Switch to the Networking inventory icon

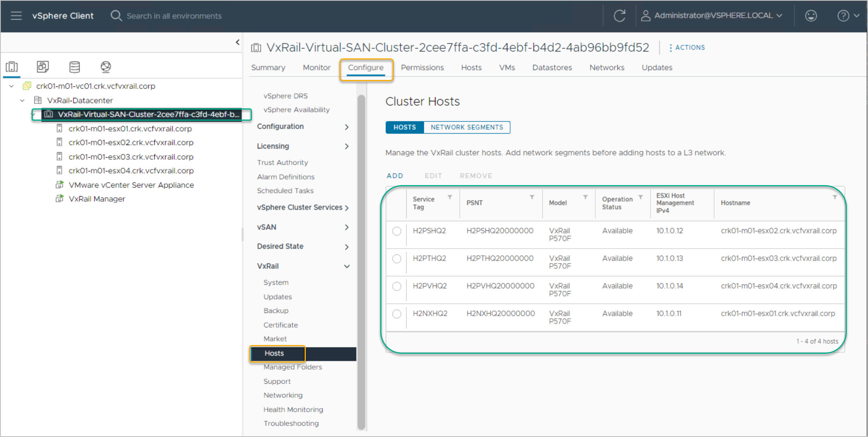pyautogui.click(x=106, y=67)
